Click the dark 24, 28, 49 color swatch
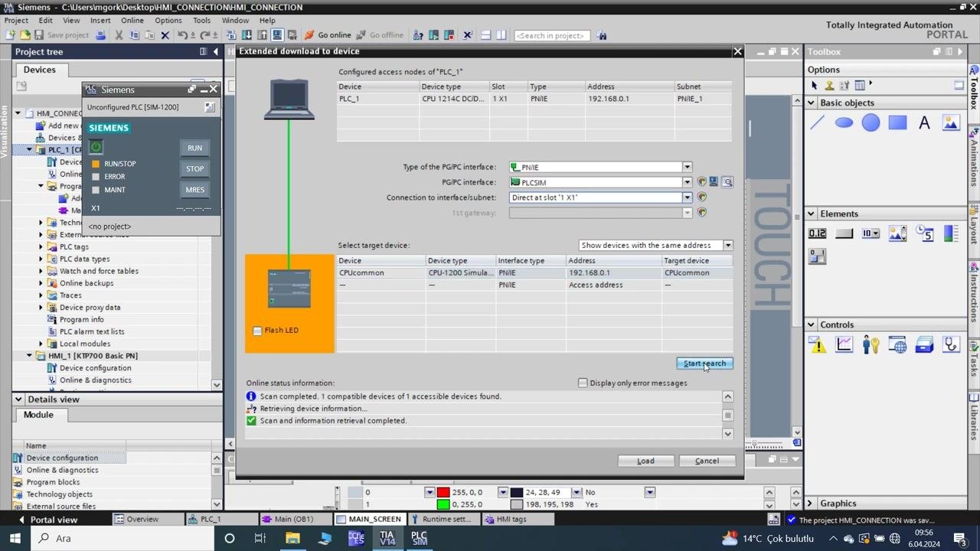Viewport: 980px width, 551px height. coord(517,492)
